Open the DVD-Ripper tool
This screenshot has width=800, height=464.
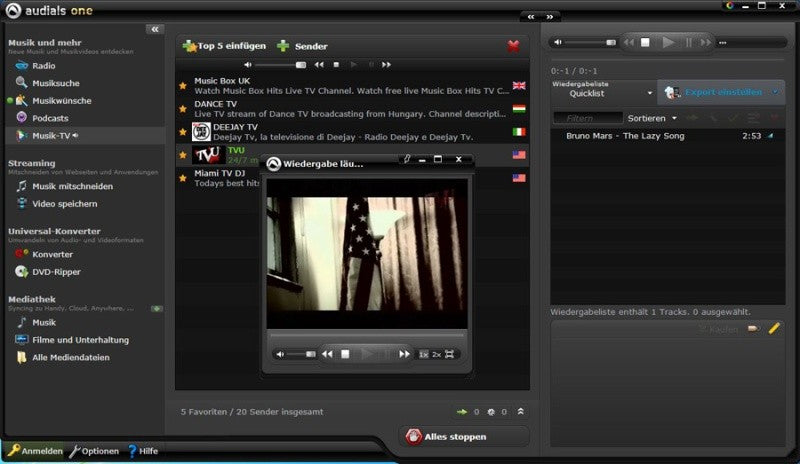(x=56, y=272)
